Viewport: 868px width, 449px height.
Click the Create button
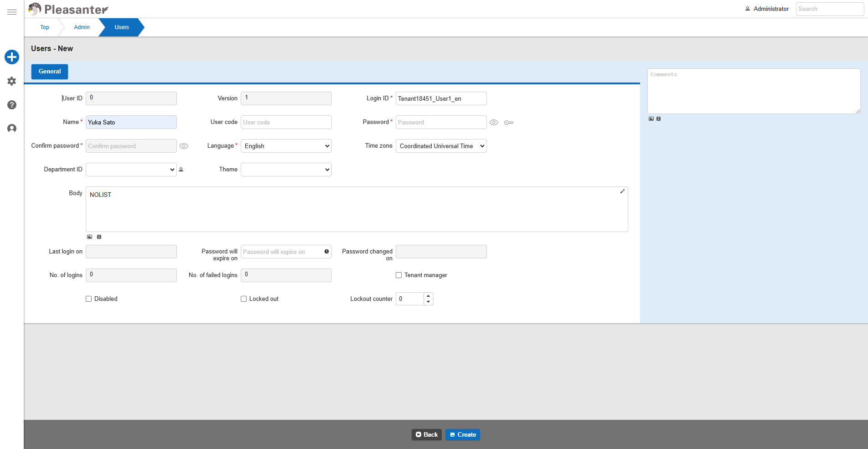tap(463, 435)
